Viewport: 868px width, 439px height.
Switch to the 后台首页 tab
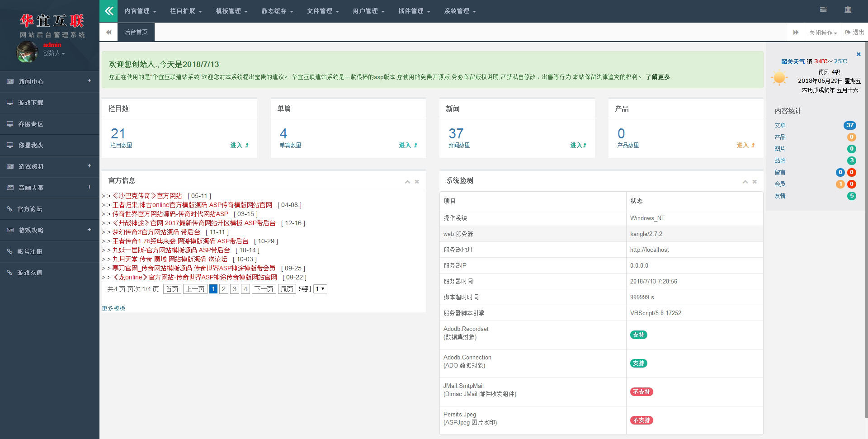136,32
